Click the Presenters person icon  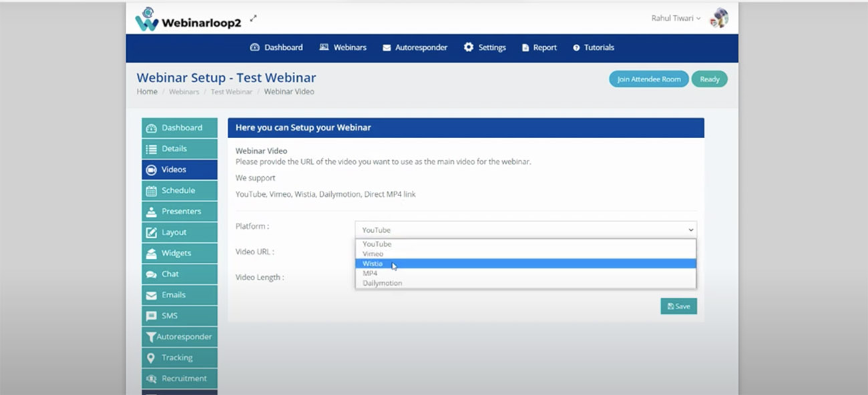[x=151, y=212]
